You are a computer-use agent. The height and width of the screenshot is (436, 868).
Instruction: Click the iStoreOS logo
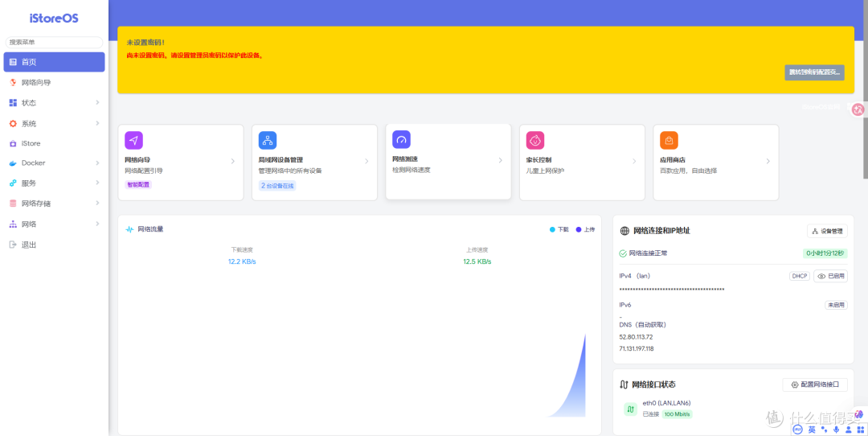click(x=55, y=19)
